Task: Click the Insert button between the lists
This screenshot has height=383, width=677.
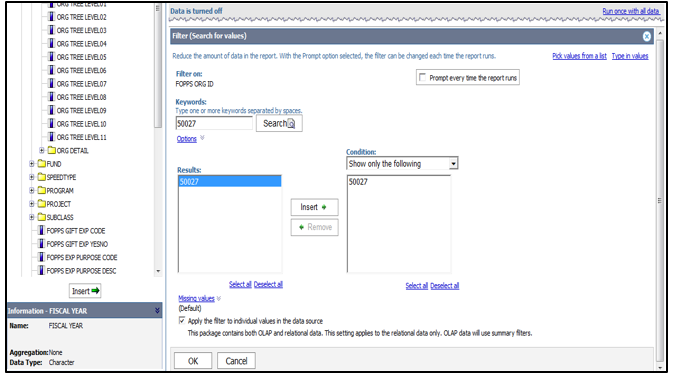Action: 314,207
